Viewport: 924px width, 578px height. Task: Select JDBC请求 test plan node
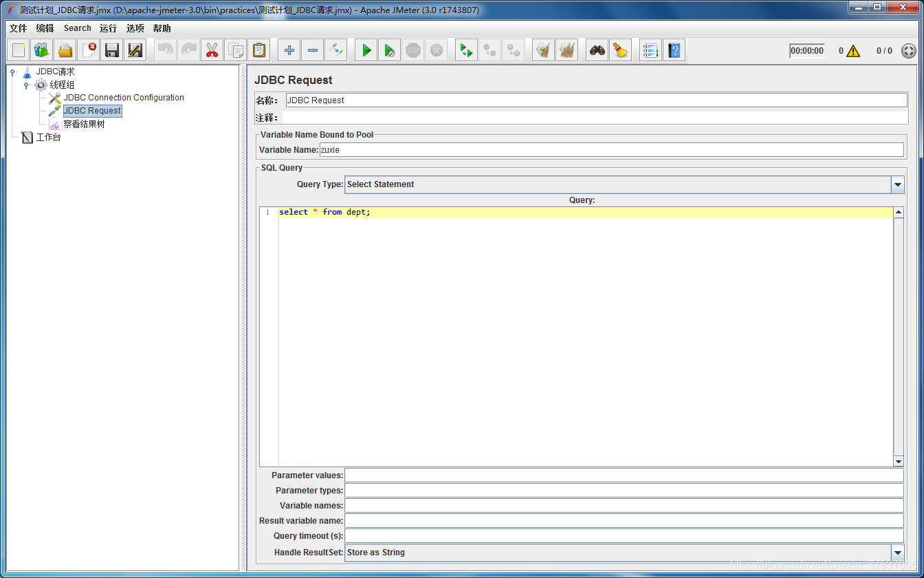[x=55, y=72]
